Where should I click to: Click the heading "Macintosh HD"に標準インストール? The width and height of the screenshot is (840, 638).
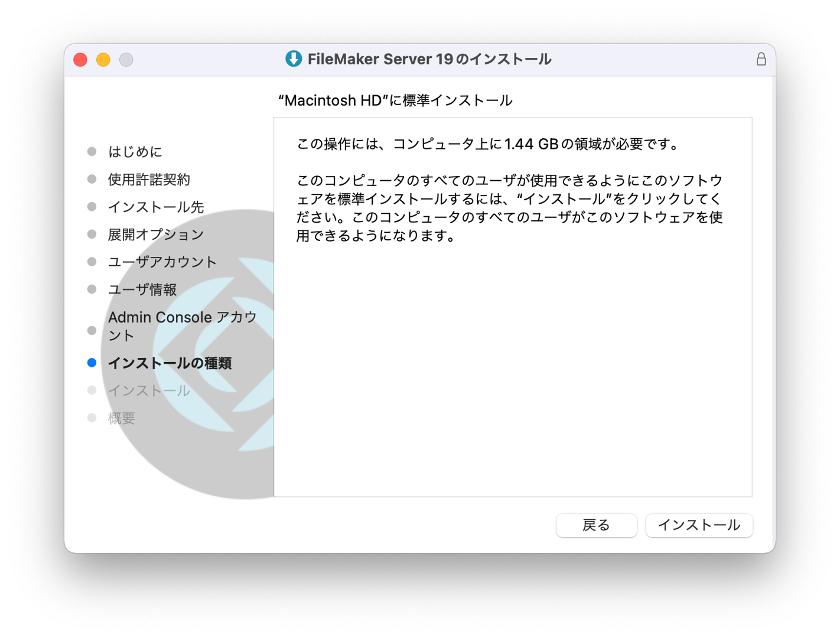click(x=395, y=100)
